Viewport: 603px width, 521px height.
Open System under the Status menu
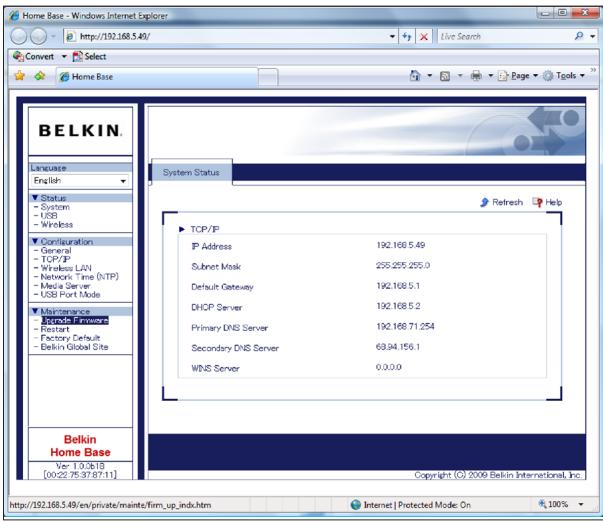point(55,207)
